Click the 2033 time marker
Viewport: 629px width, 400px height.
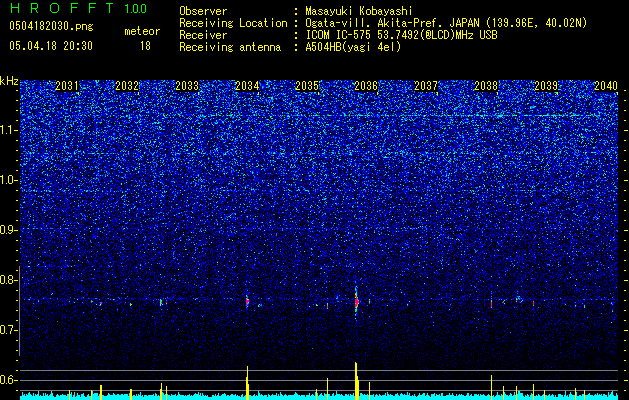point(187,86)
